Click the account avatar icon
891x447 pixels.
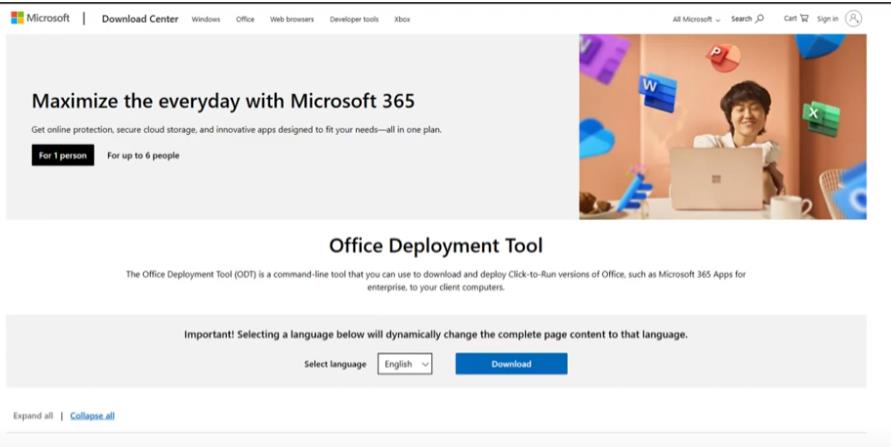pos(853,19)
